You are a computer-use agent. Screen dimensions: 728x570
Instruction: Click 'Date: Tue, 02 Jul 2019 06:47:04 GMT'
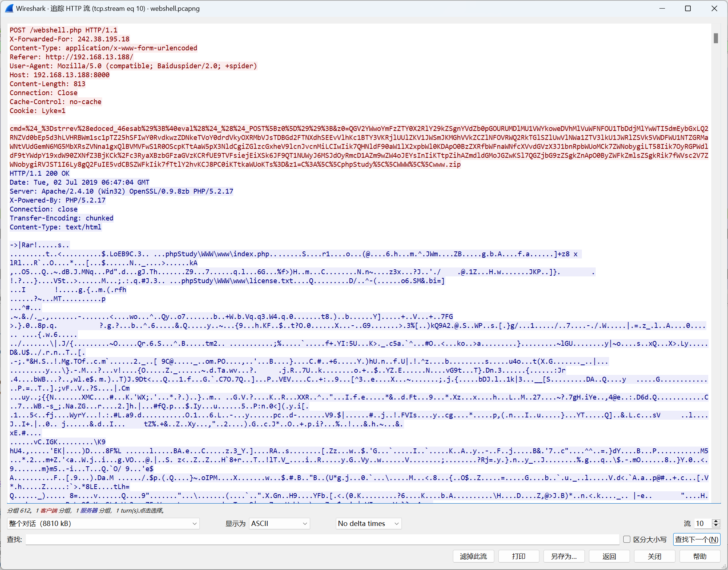(79, 182)
